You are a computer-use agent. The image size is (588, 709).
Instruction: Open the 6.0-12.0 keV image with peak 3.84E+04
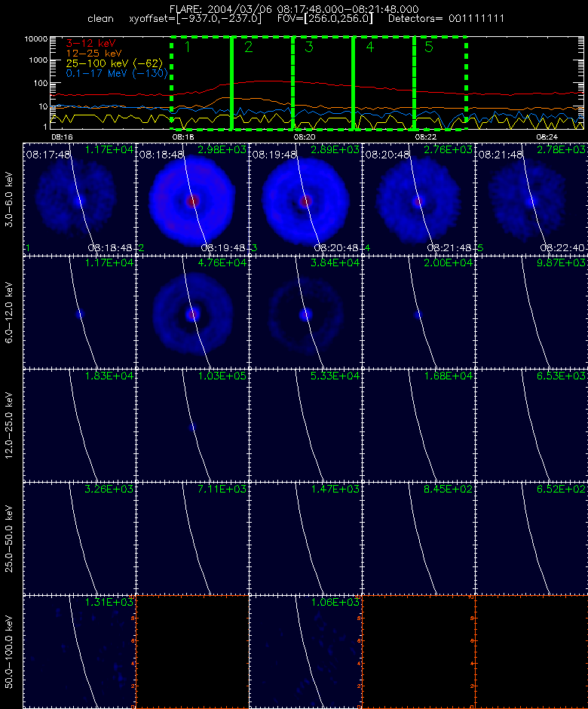(305, 312)
